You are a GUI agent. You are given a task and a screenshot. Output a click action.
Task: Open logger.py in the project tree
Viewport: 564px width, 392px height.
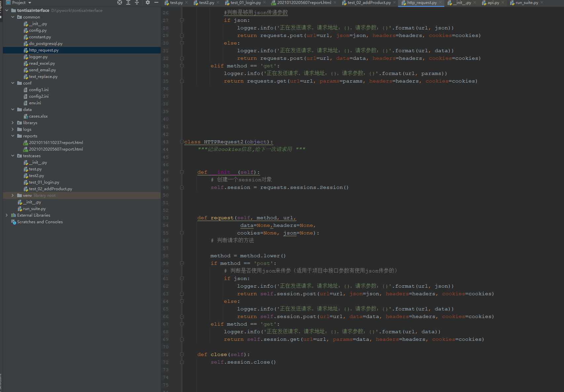[x=38, y=57]
